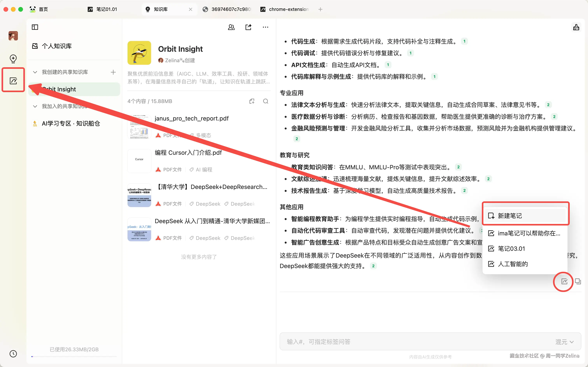Screen dimensions: 588x367
Task: Click the plus button to create a shared knowledge base
Action: [113, 72]
